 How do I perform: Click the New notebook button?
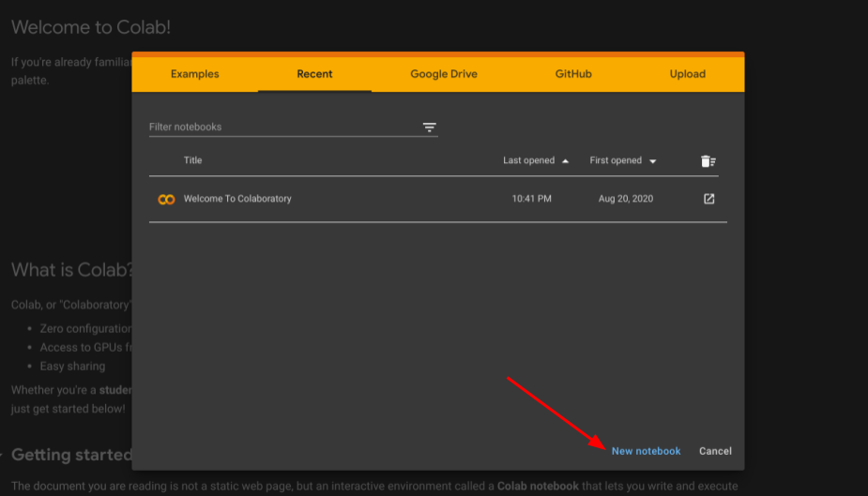[x=646, y=451]
